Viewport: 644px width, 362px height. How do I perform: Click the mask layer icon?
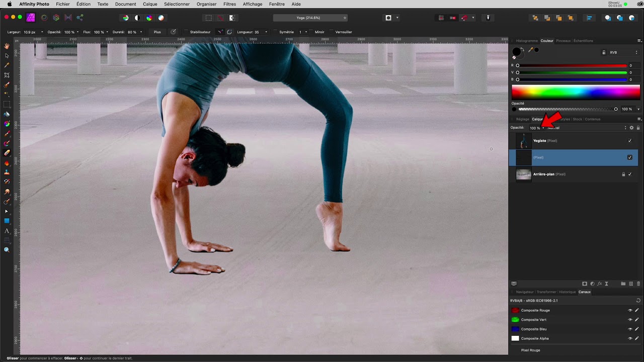585,284
